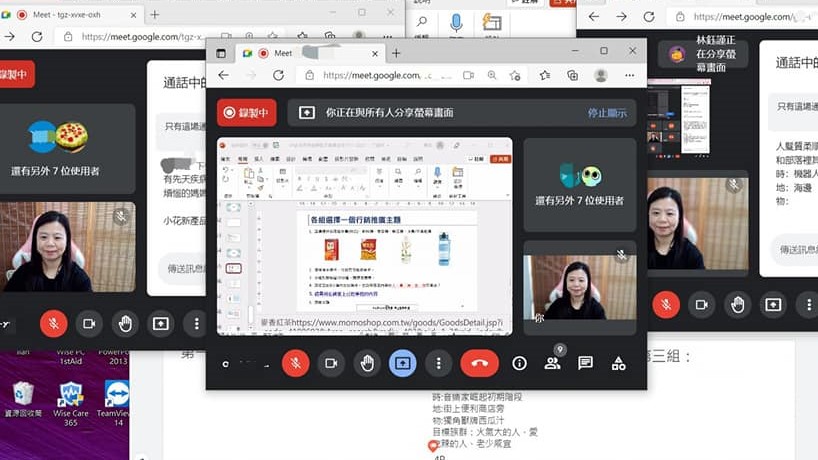Open more options in the front Meet window

pos(438,363)
